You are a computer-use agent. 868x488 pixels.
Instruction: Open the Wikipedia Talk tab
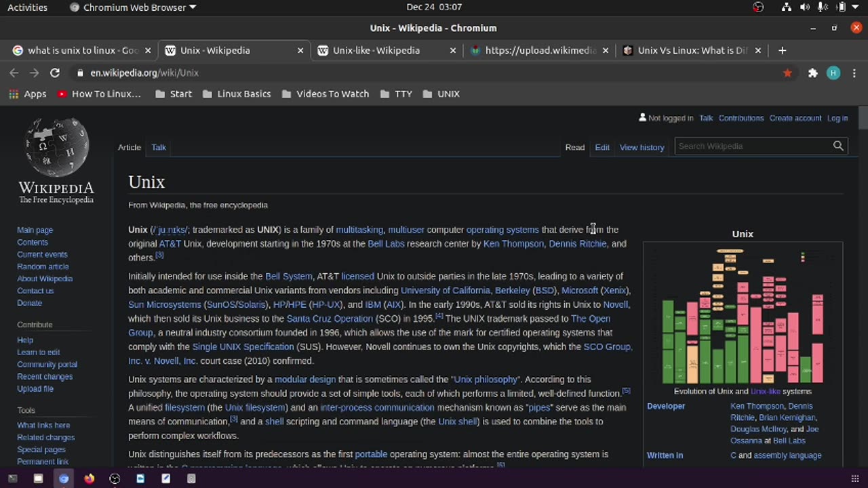tap(159, 147)
